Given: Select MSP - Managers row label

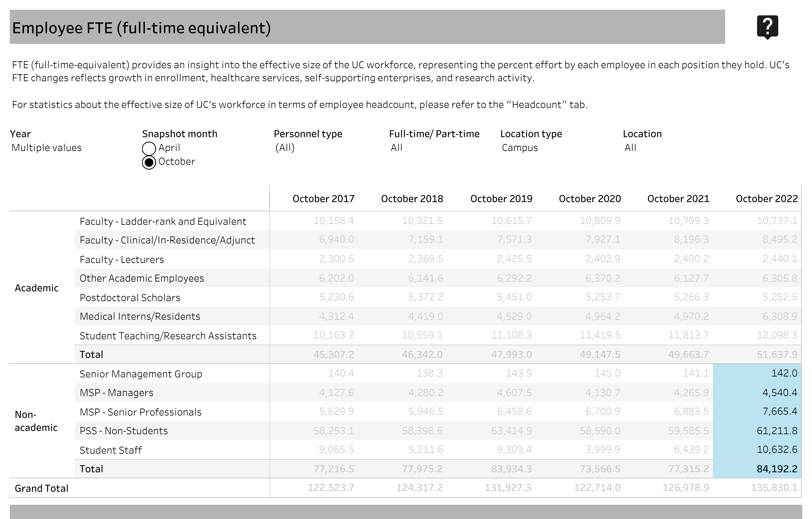Looking at the screenshot, I should pyautogui.click(x=116, y=393).
